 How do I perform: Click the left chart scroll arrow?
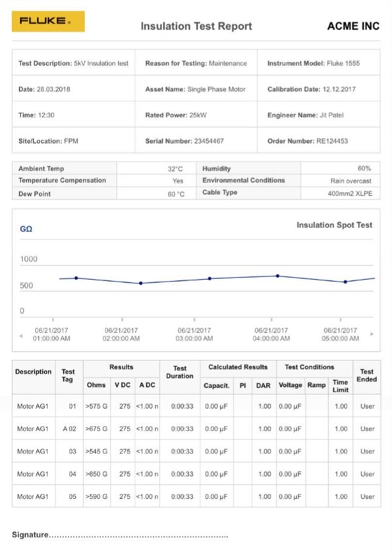21,336
